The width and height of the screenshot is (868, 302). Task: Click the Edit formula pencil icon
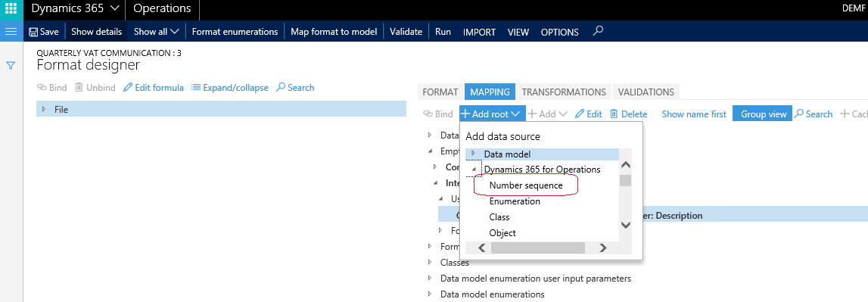(x=128, y=88)
